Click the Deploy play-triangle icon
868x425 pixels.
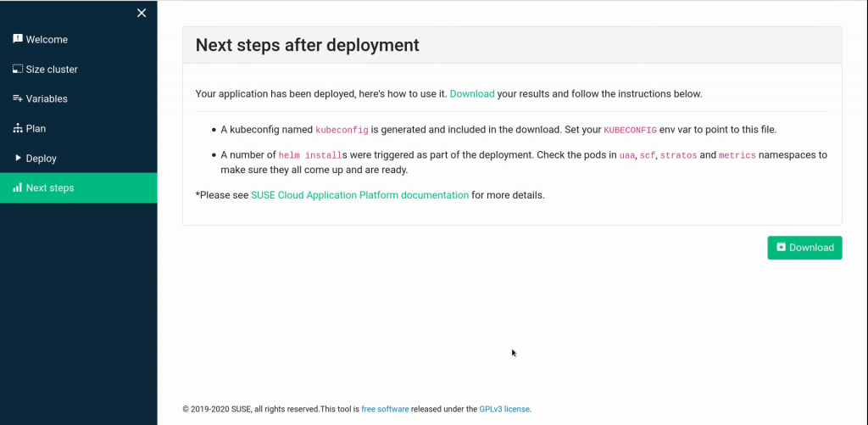click(18, 158)
